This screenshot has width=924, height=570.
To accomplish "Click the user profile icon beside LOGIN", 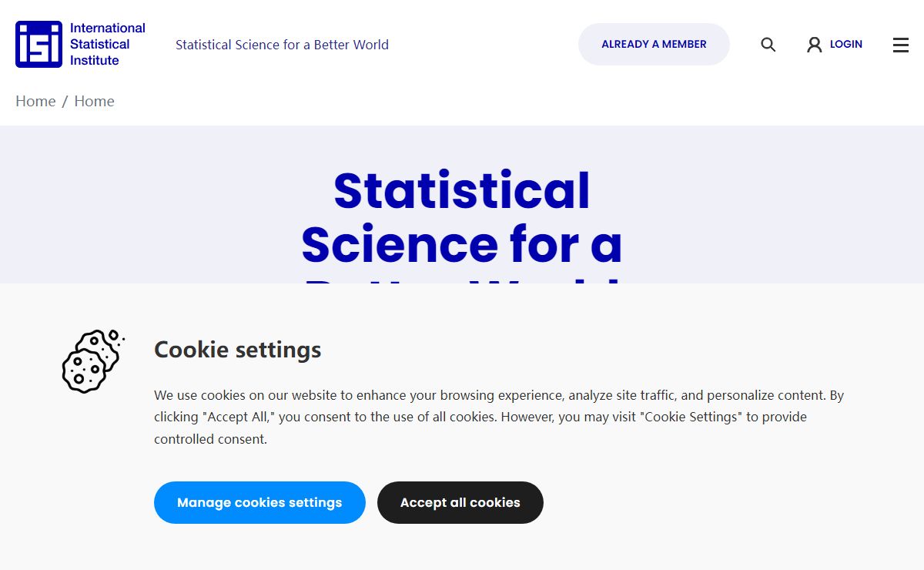I will [814, 45].
